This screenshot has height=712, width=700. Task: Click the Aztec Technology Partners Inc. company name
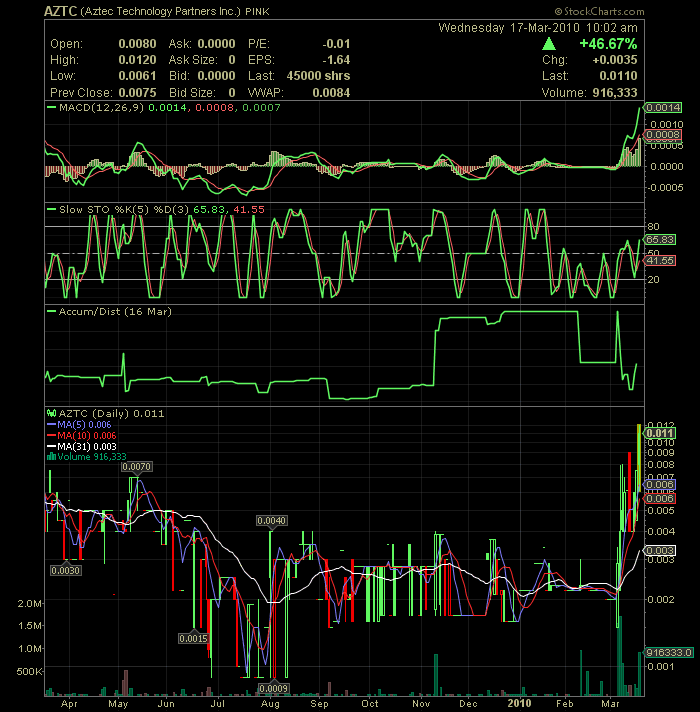pyautogui.click(x=161, y=11)
